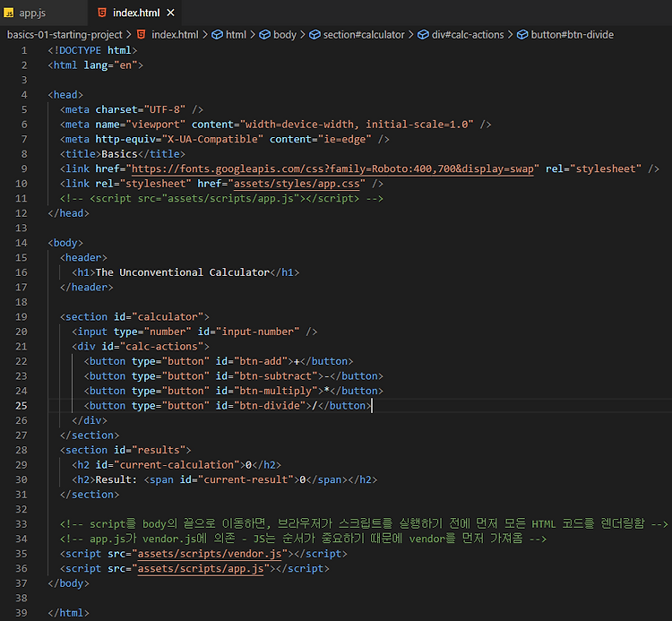Open the Google Fonts stylesheet URL link

pos(332,168)
